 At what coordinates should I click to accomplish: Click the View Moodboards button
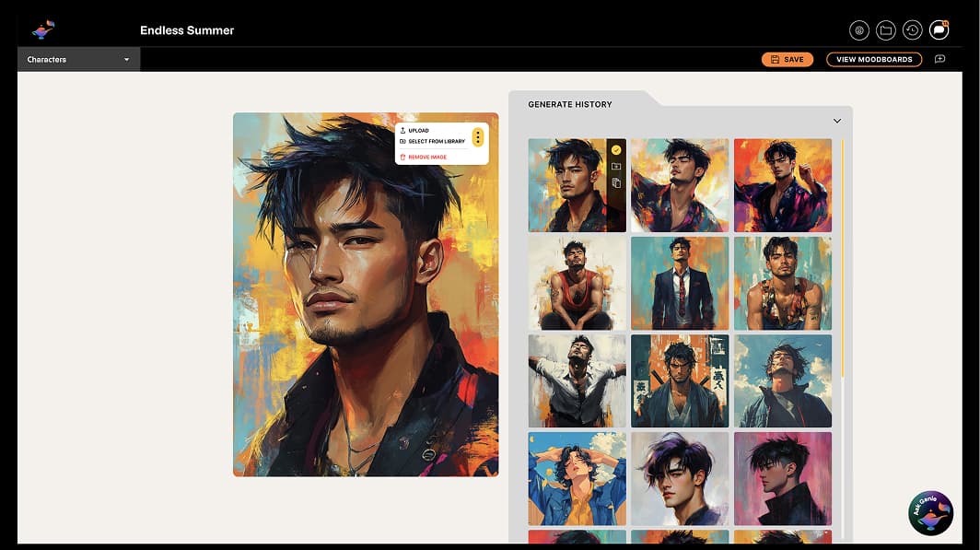pyautogui.click(x=874, y=59)
